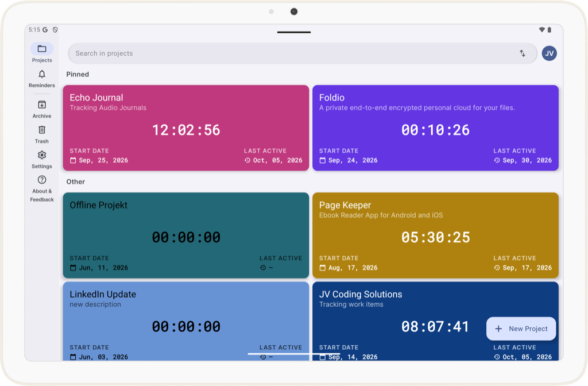The image size is (588, 386).
Task: Click the 12:02:56 timer on Echo Journal
Action: click(x=186, y=130)
